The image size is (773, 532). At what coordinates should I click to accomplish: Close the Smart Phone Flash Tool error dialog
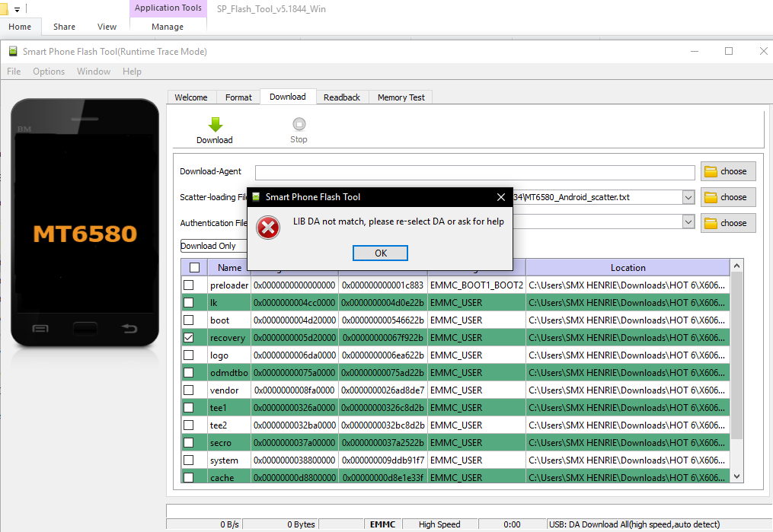[x=501, y=197]
